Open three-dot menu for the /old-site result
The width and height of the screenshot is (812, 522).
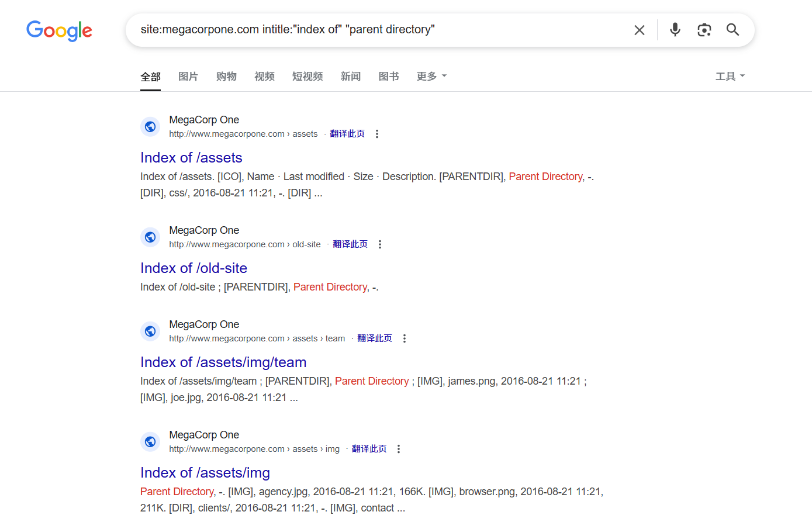pyautogui.click(x=380, y=244)
